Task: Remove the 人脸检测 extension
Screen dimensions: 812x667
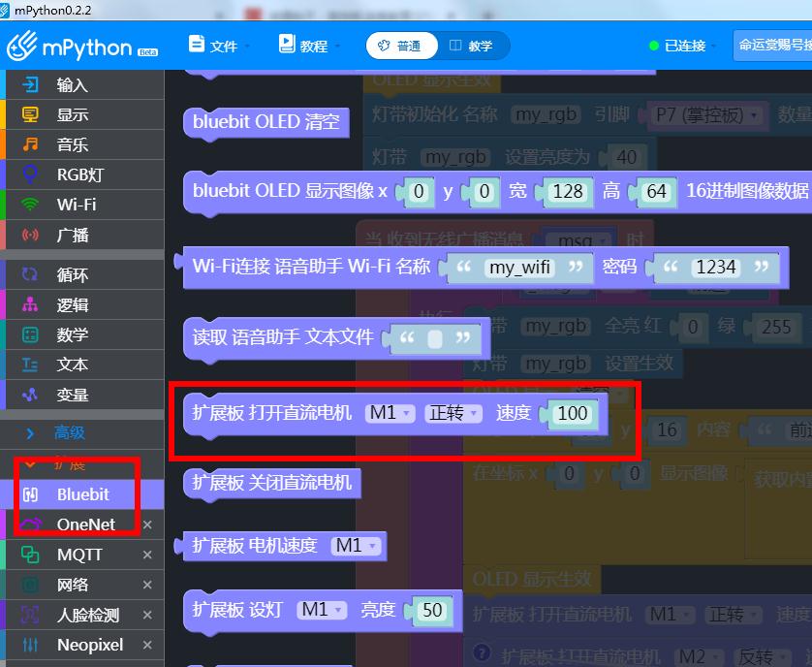Action: [147, 615]
